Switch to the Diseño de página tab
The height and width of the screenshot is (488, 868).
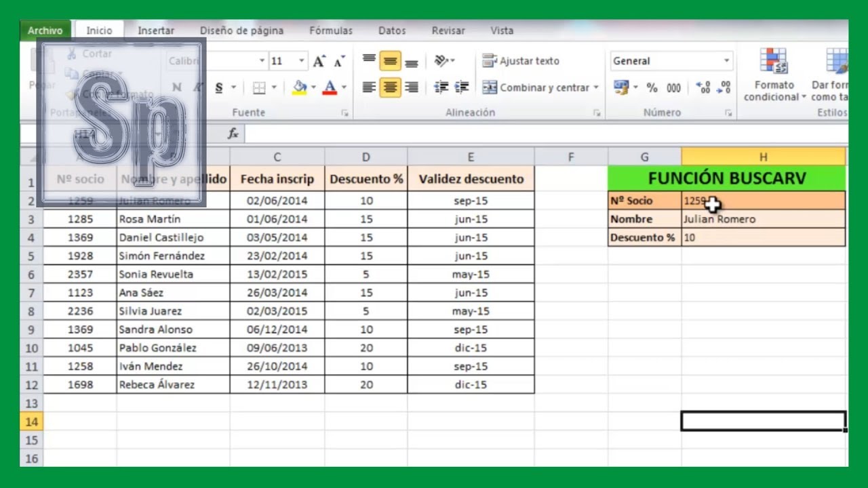click(x=241, y=30)
